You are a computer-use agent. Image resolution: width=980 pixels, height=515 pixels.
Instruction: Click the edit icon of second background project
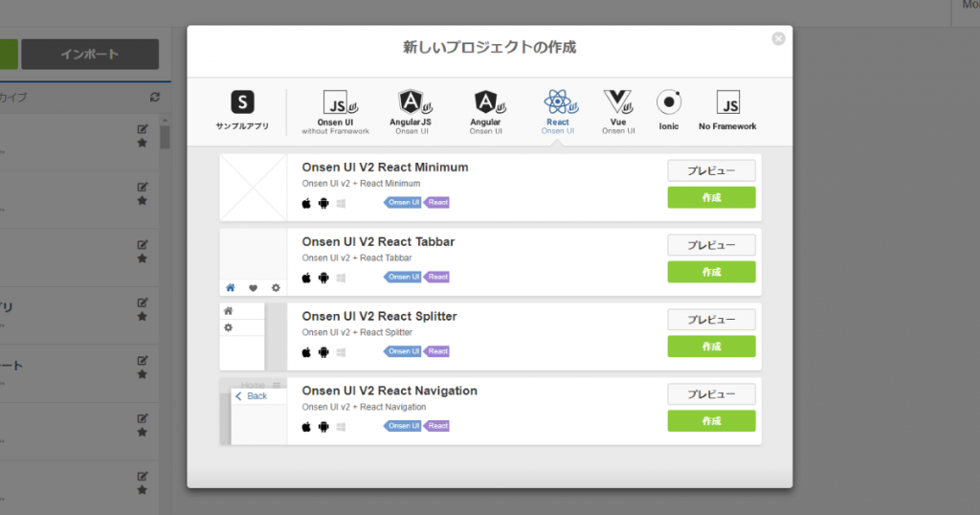[143, 187]
